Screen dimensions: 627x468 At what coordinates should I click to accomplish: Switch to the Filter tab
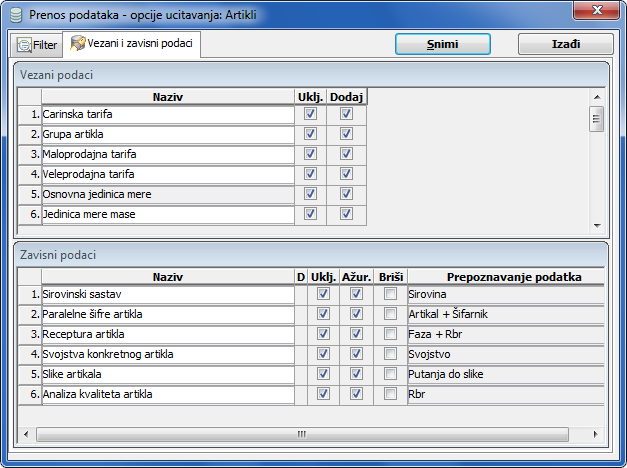point(37,45)
